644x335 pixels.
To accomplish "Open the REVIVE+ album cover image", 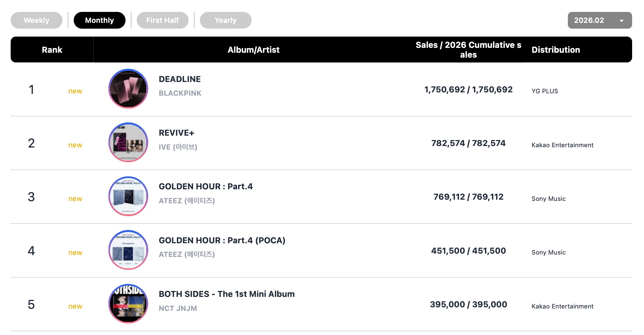I will point(128,142).
